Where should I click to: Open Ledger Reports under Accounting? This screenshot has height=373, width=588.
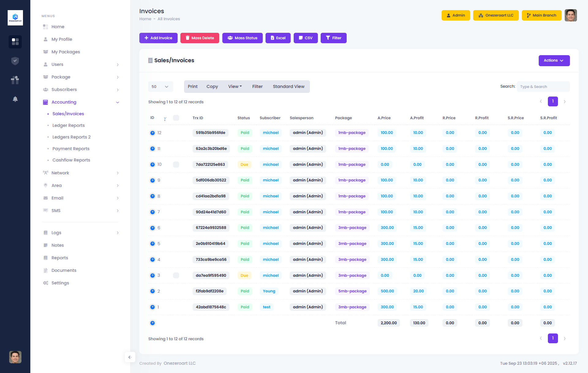(68, 125)
